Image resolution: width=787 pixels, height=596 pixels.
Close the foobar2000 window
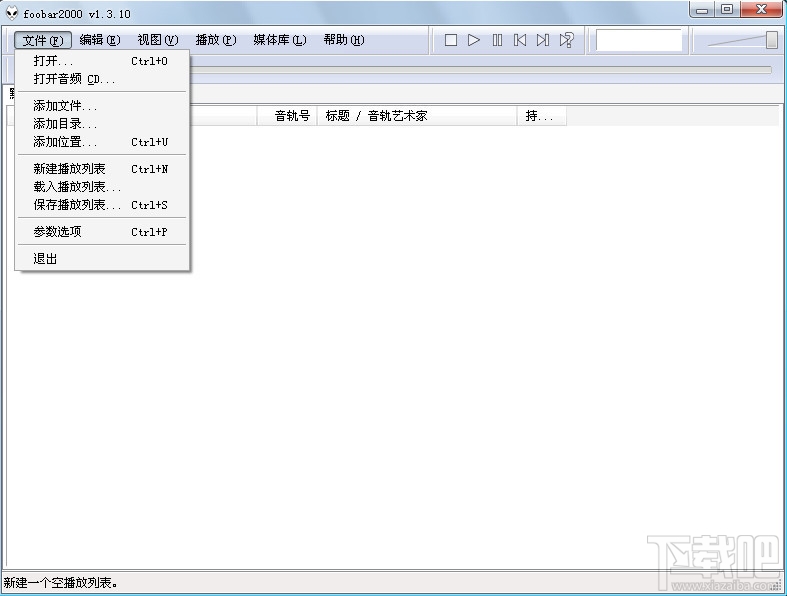click(761, 10)
